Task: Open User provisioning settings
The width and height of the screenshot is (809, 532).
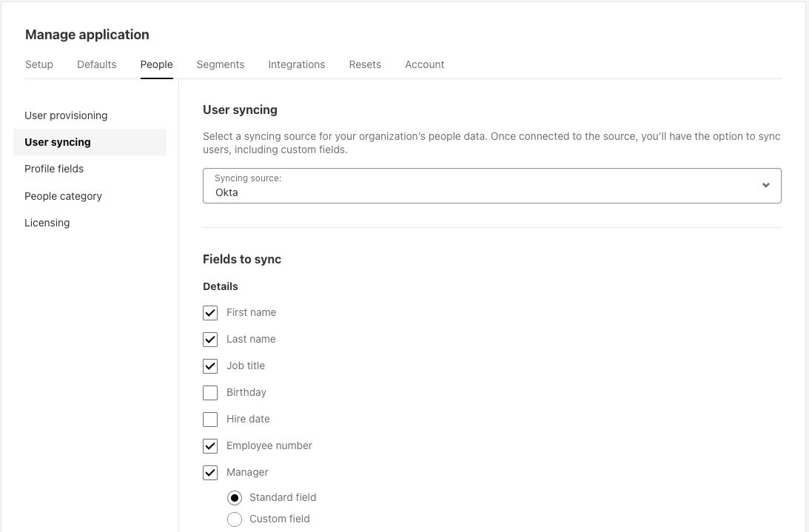Action: [66, 115]
